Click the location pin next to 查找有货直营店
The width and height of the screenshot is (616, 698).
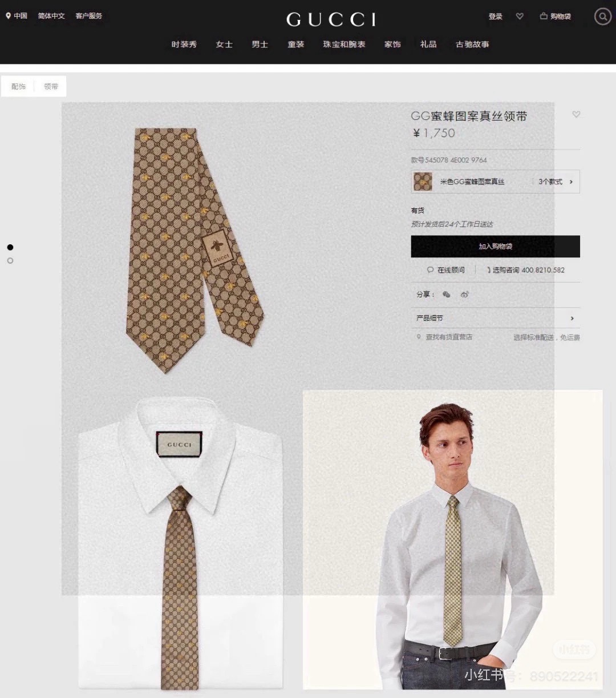(x=418, y=337)
